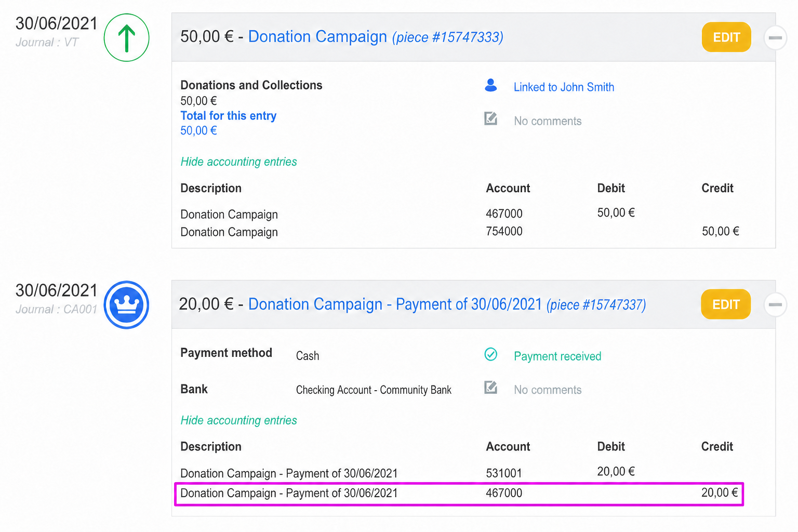Click the green up-arrow income icon
Screen dimensions: 798x532
pos(126,37)
